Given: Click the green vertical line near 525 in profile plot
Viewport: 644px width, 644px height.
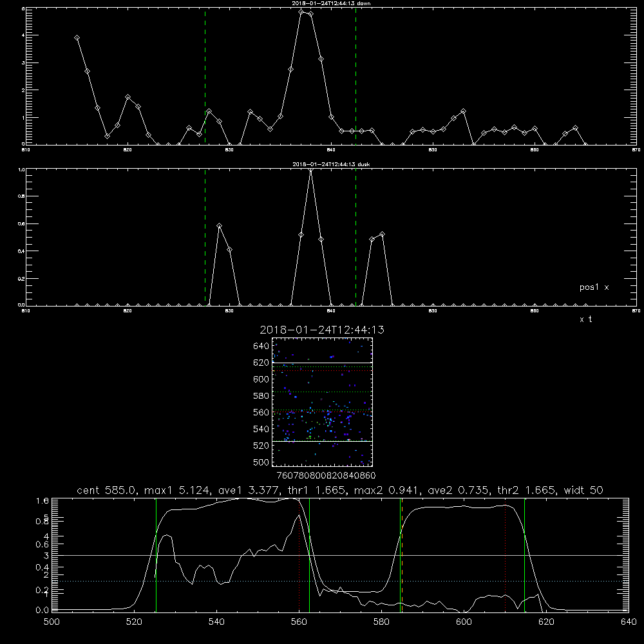Looking at the screenshot, I should click(156, 554).
